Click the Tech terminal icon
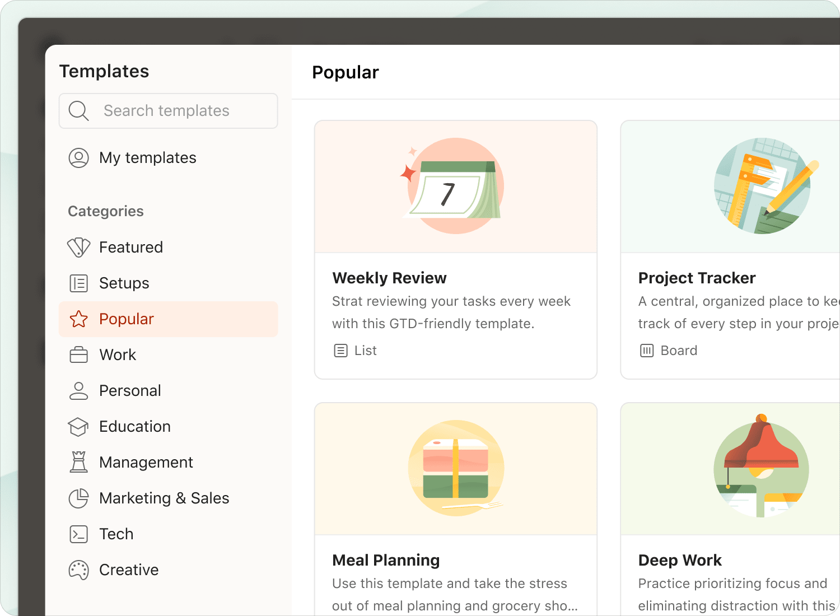Screen dimensions: 840x616 (78, 534)
